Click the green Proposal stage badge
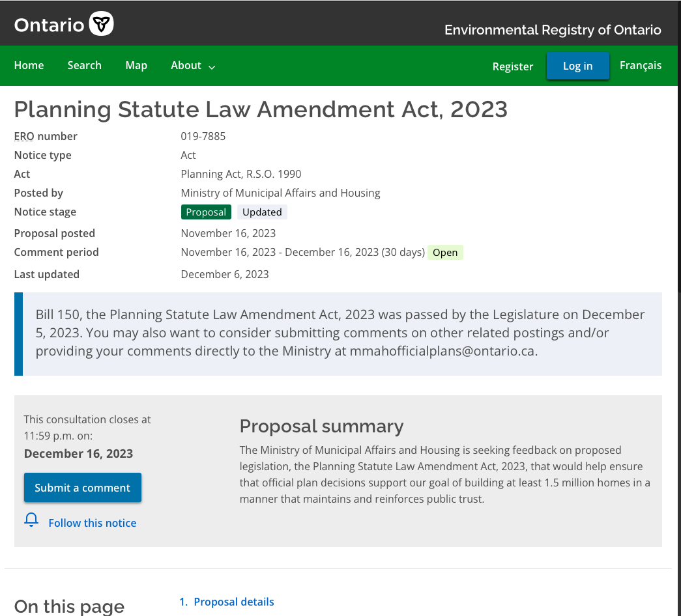Image resolution: width=681 pixels, height=616 pixels. click(x=206, y=212)
